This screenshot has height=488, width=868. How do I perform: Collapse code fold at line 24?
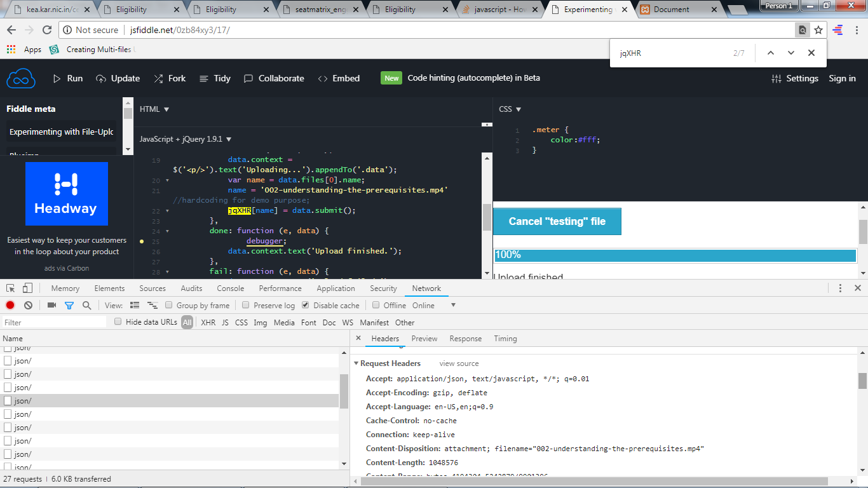[167, 231]
